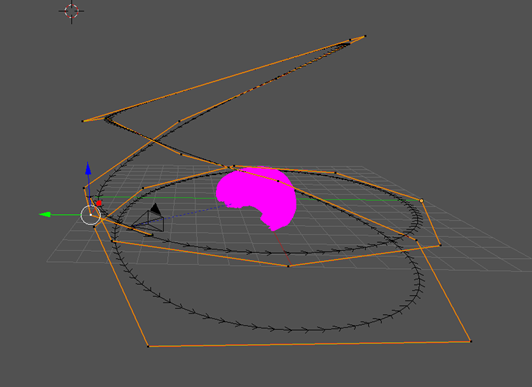This screenshot has width=532, height=387.
Task: Click the white circle manipulator center
Action: 91,215
